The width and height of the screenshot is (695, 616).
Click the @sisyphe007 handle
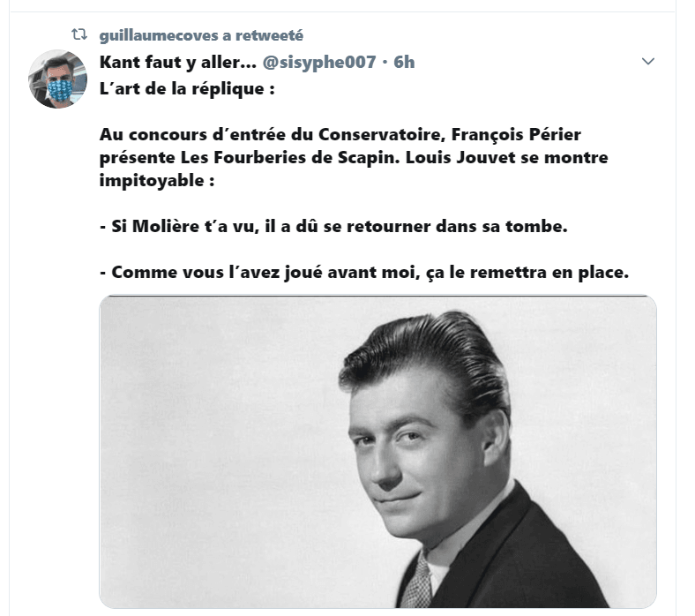point(319,62)
